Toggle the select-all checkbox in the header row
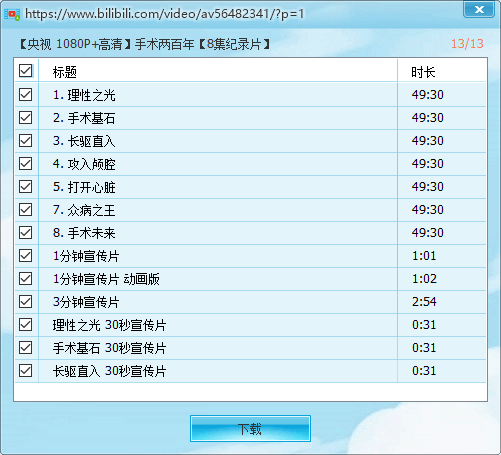The image size is (501, 455). (x=26, y=71)
